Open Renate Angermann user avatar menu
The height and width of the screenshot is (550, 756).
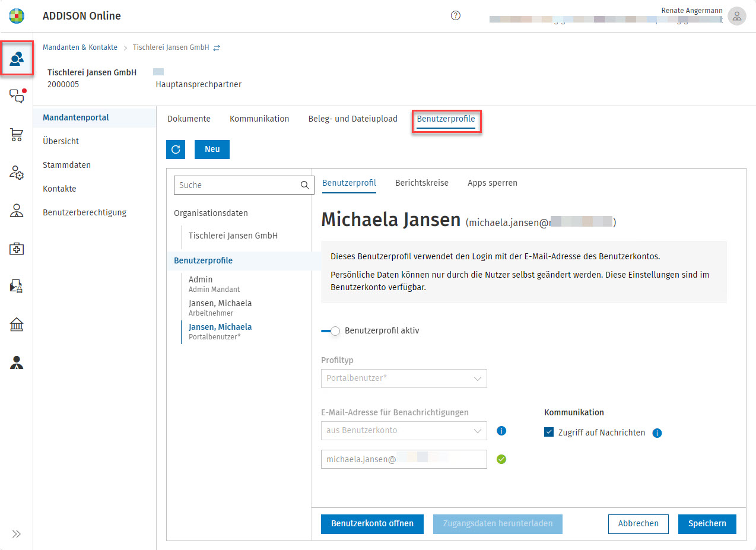pos(736,16)
